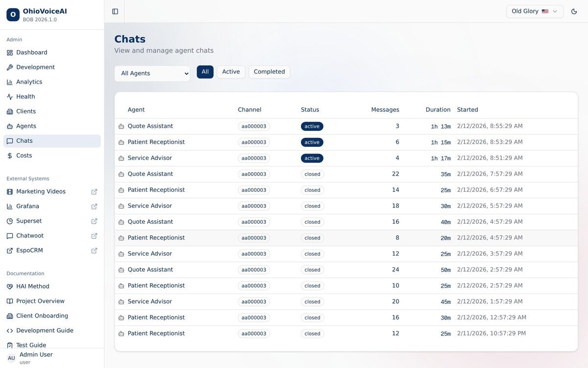588x368 pixels.
Task: Expand the All Agents filter dropdown
Action: click(152, 74)
